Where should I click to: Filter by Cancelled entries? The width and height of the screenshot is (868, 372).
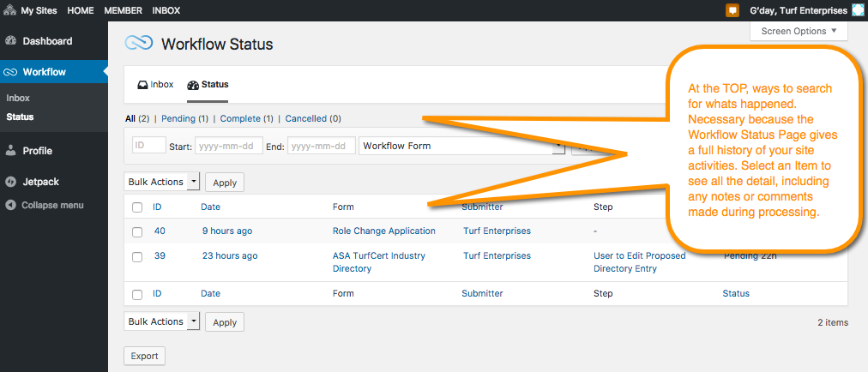coord(305,118)
